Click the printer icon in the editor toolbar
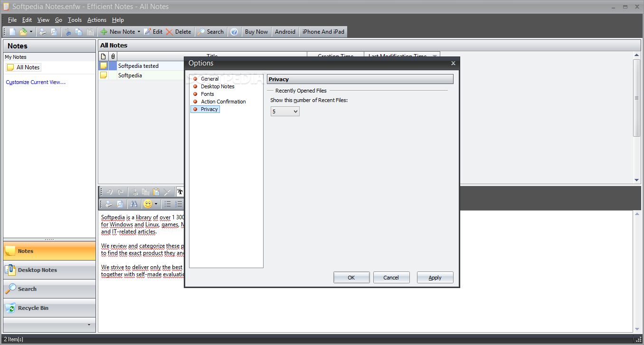This screenshot has width=644, height=345. (x=109, y=204)
